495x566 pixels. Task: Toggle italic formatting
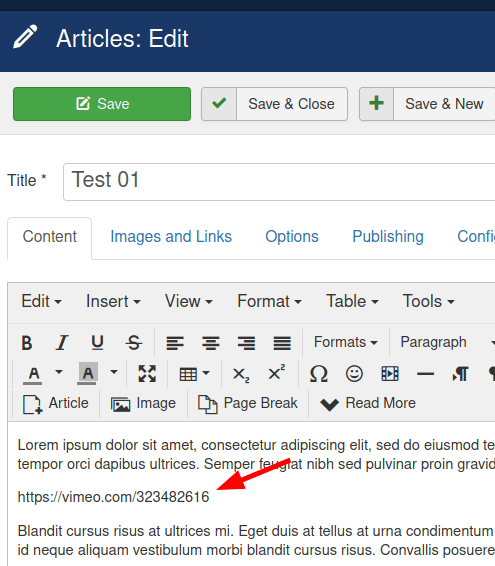[x=62, y=343]
